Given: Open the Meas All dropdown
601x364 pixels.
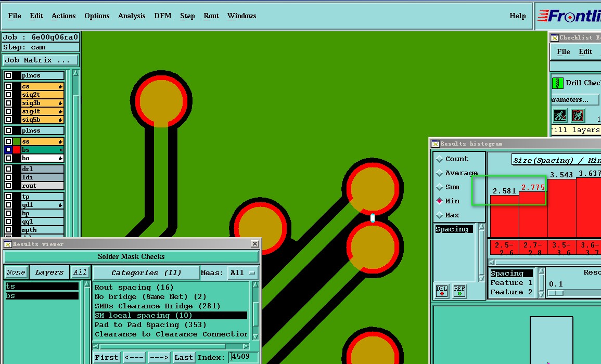Looking at the screenshot, I should pyautogui.click(x=242, y=273).
